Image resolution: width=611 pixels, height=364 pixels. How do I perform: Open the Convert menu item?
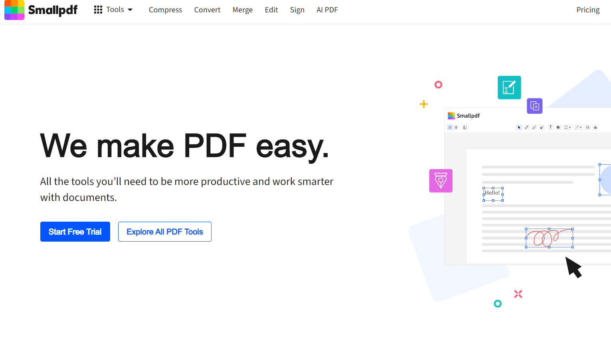pos(207,10)
